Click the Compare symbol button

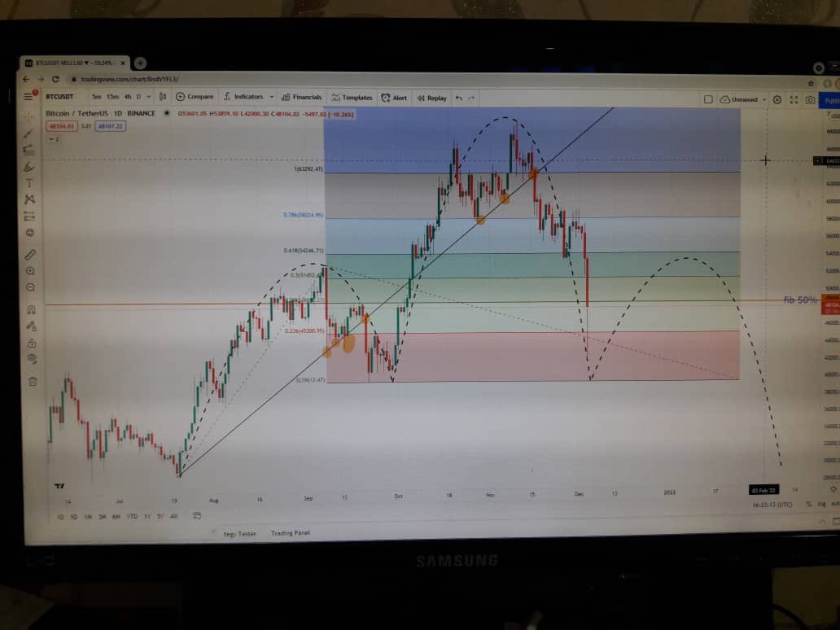pyautogui.click(x=195, y=96)
